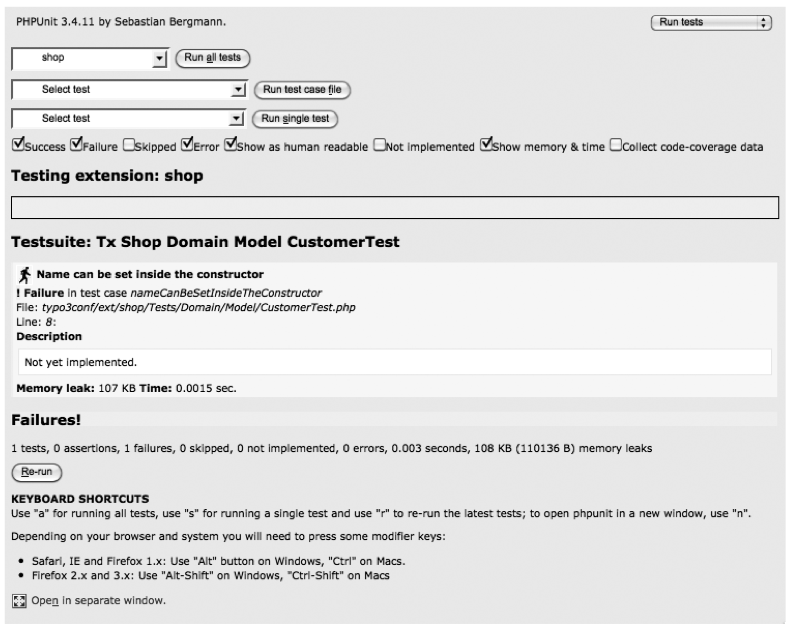Toggle the Error checkbox
Image resolution: width=793 pixels, height=630 pixels.
click(187, 146)
